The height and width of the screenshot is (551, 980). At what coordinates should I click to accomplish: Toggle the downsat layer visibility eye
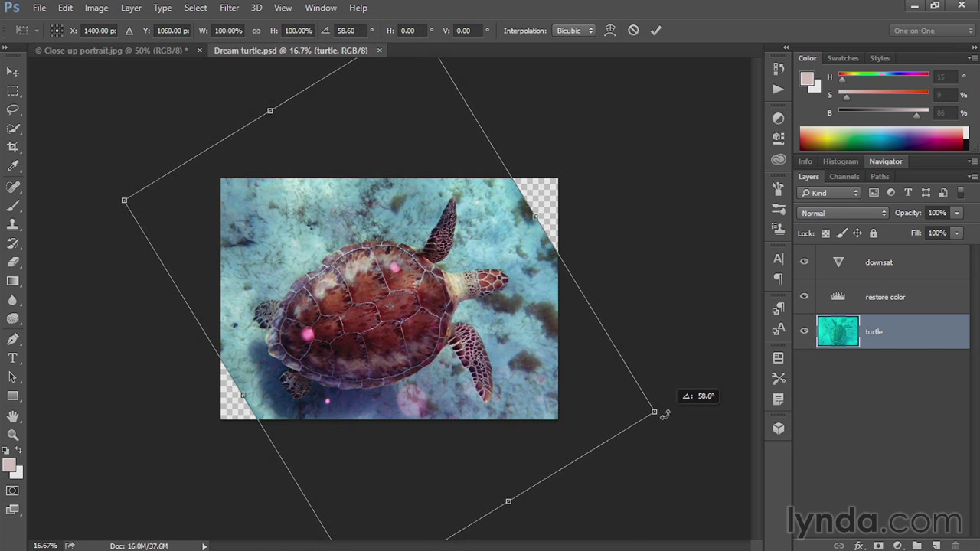coord(804,262)
